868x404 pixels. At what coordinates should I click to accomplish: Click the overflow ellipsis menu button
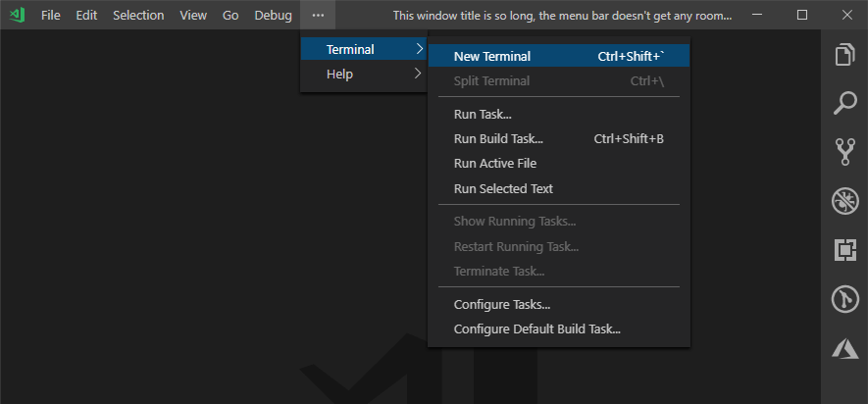pyautogui.click(x=318, y=16)
